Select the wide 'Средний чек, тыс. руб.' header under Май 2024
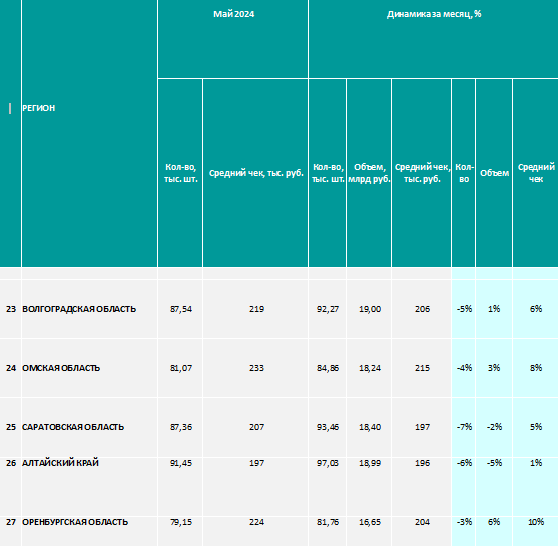Screen dimensions: 559x546 point(256,173)
